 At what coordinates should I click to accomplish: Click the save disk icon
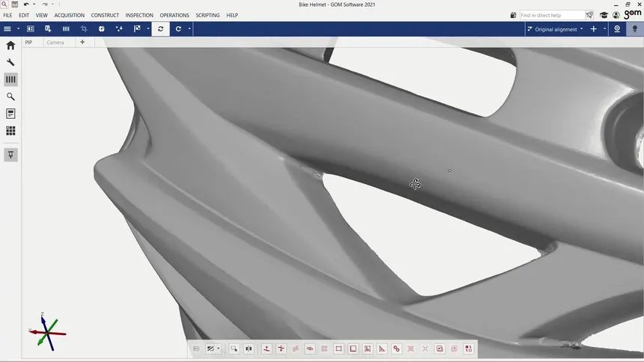point(14,4)
